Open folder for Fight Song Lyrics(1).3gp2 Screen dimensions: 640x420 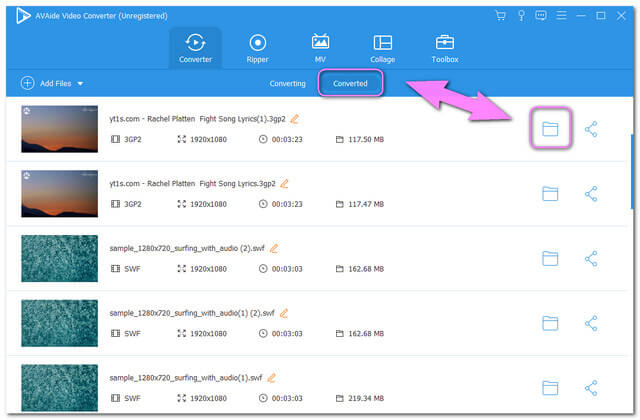tap(549, 129)
